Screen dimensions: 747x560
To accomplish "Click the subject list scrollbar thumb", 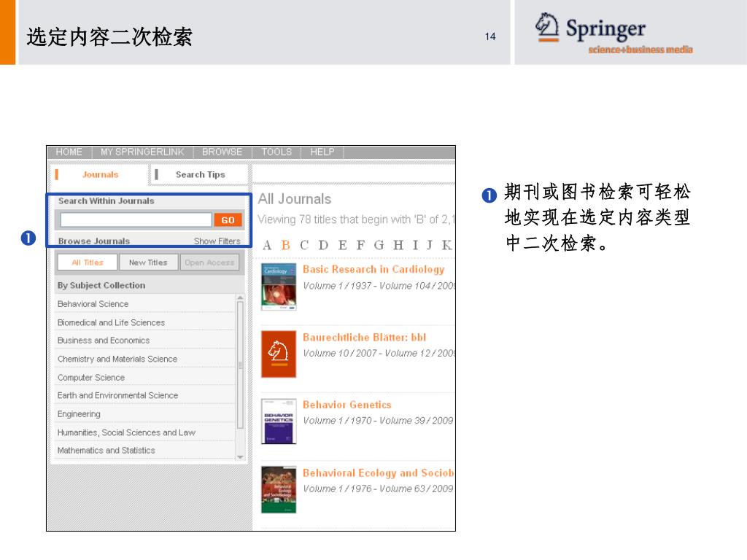I will click(240, 366).
